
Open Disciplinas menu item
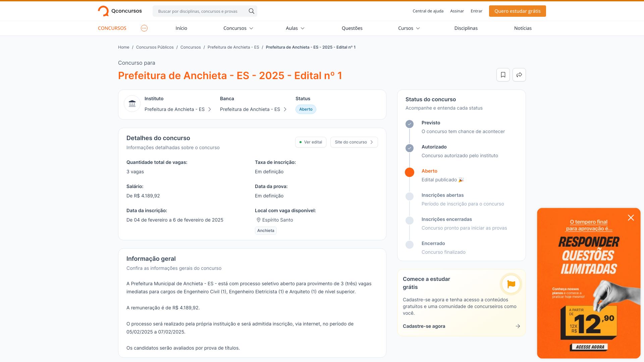coord(466,28)
